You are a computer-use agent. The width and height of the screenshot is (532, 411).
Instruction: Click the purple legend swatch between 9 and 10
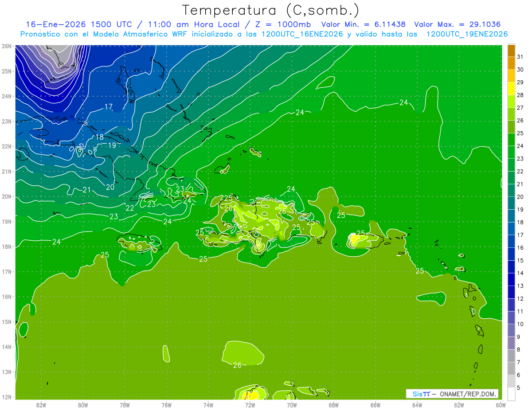point(511,330)
